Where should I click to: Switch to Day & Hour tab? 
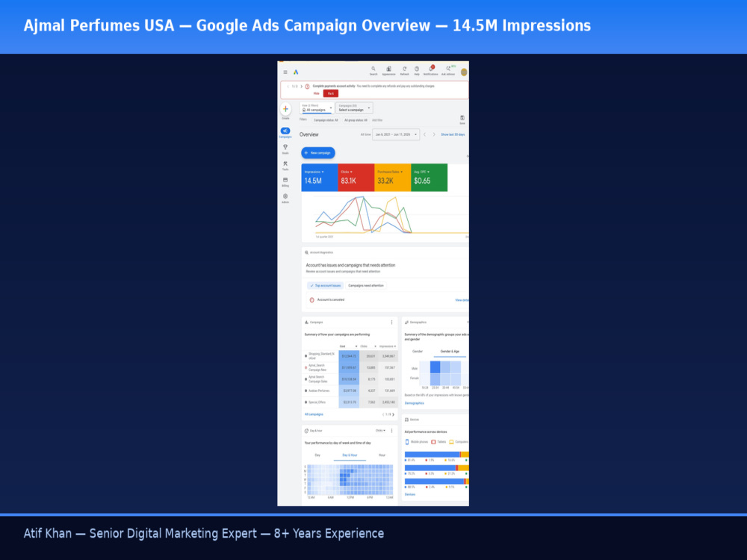coord(350,455)
